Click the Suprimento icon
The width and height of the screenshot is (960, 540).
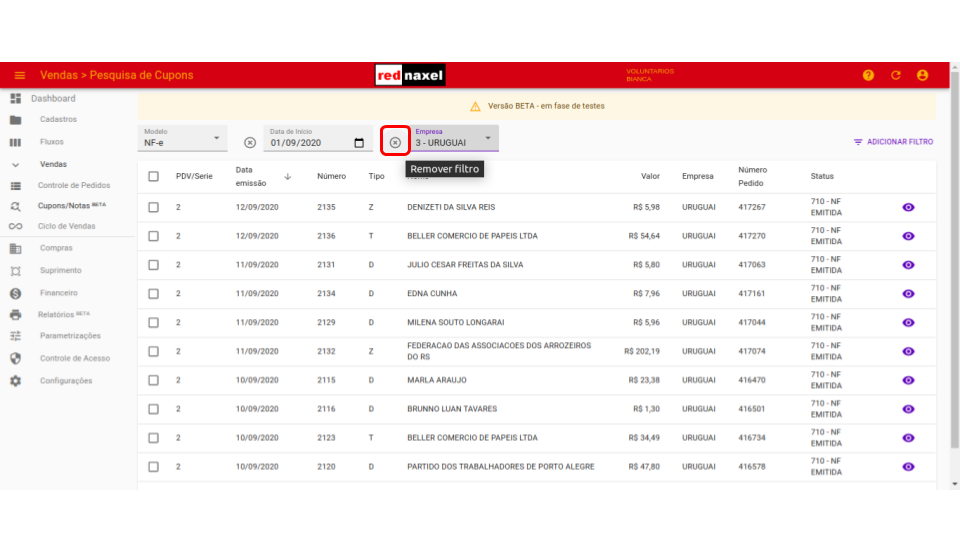[x=15, y=271]
